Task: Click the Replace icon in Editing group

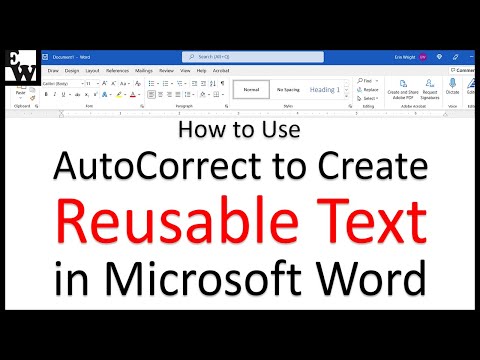Action: tap(368, 90)
